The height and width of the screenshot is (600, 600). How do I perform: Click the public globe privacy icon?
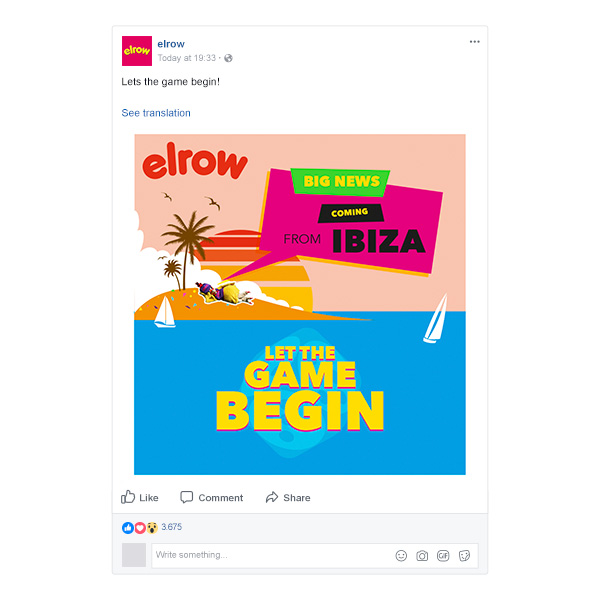pos(228,58)
